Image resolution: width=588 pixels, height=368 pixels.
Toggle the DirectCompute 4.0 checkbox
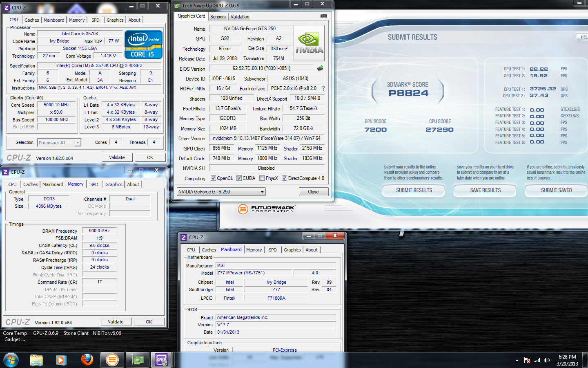tap(284, 178)
